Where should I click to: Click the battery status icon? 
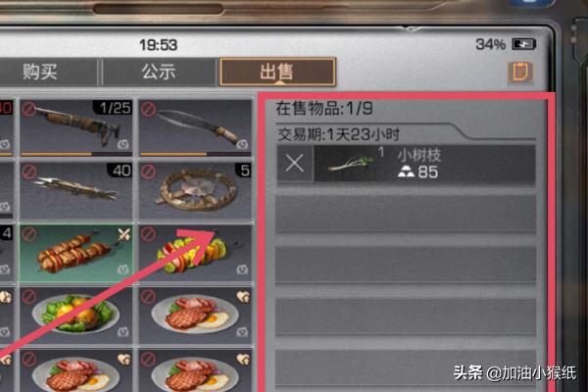pyautogui.click(x=524, y=45)
